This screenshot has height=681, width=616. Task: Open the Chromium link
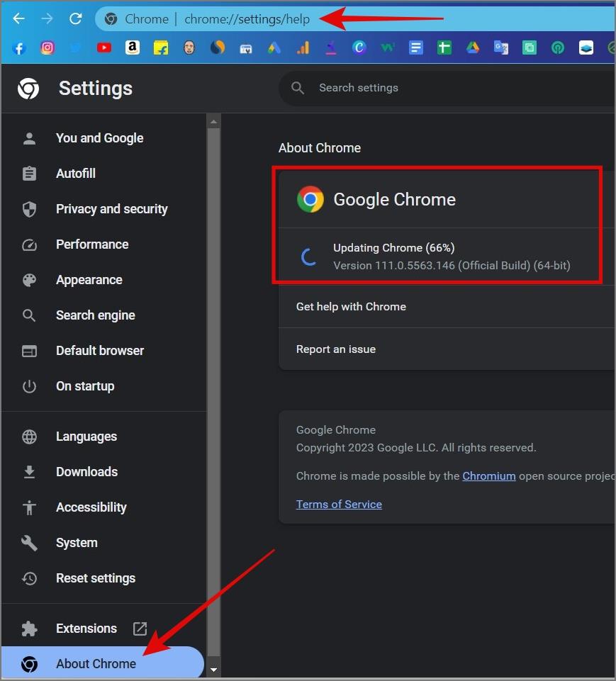(x=488, y=476)
